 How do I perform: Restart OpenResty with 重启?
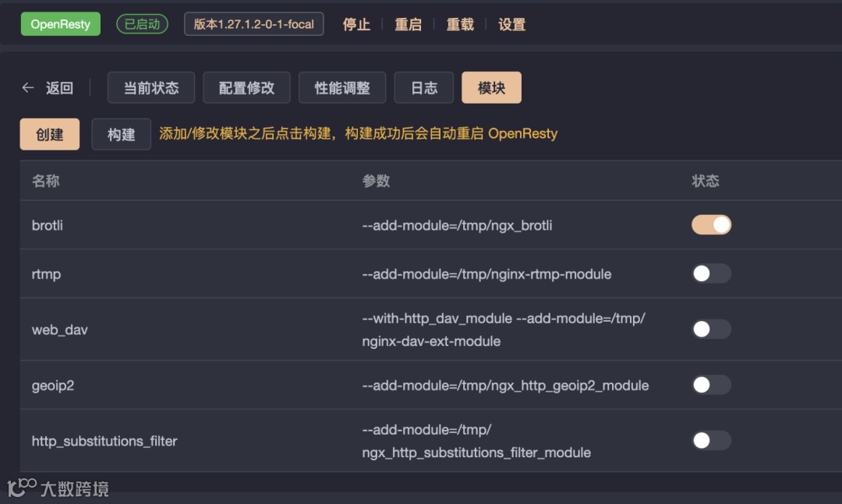(x=408, y=24)
